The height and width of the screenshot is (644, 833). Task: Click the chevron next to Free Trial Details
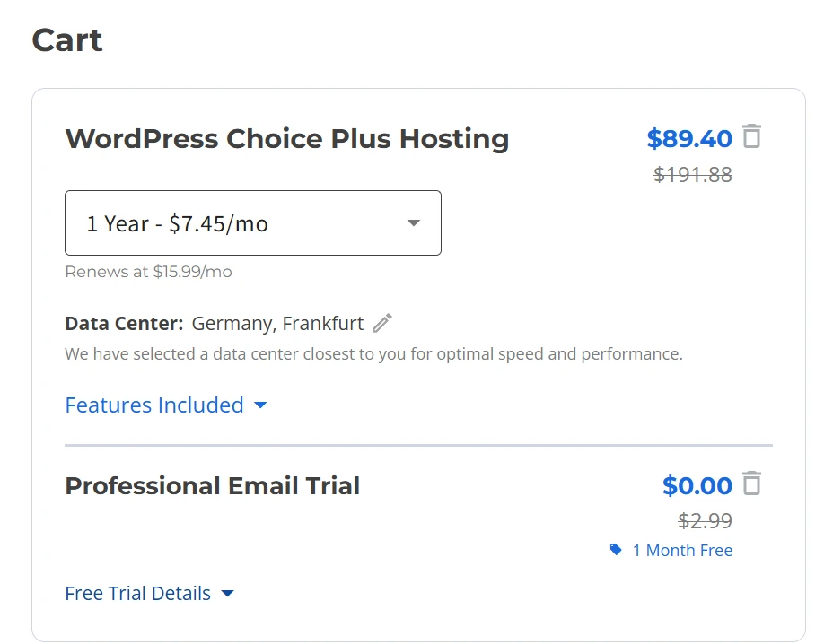point(228,594)
